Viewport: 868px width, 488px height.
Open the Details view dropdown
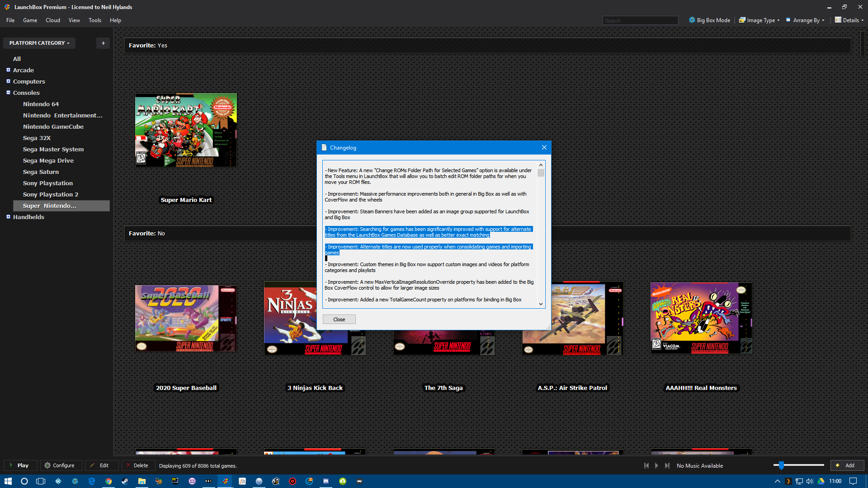coord(849,20)
